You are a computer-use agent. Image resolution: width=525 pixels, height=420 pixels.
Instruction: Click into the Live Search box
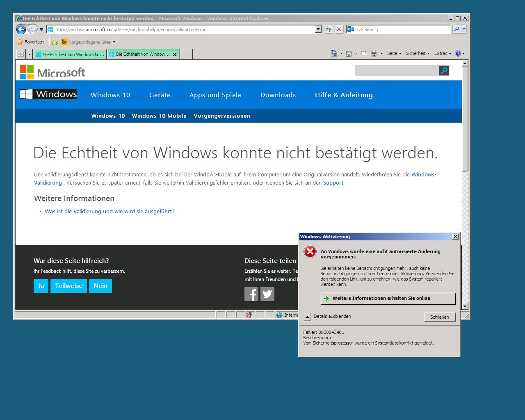(x=398, y=30)
